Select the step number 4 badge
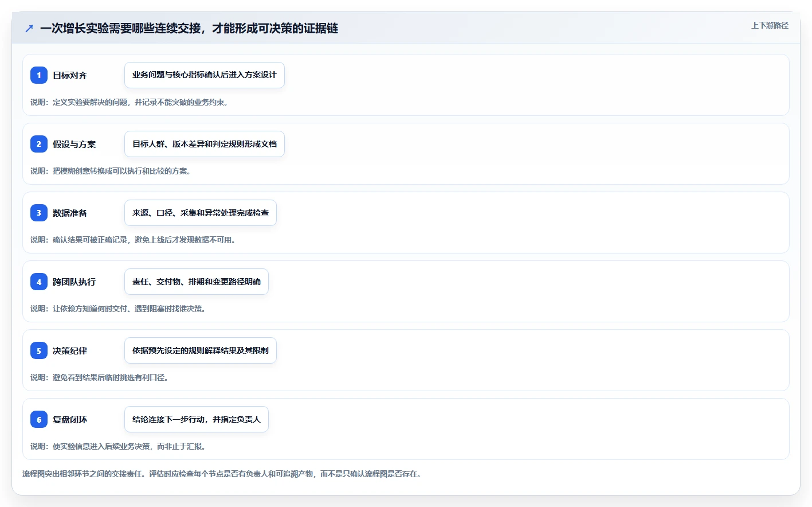812x507 pixels. [39, 282]
